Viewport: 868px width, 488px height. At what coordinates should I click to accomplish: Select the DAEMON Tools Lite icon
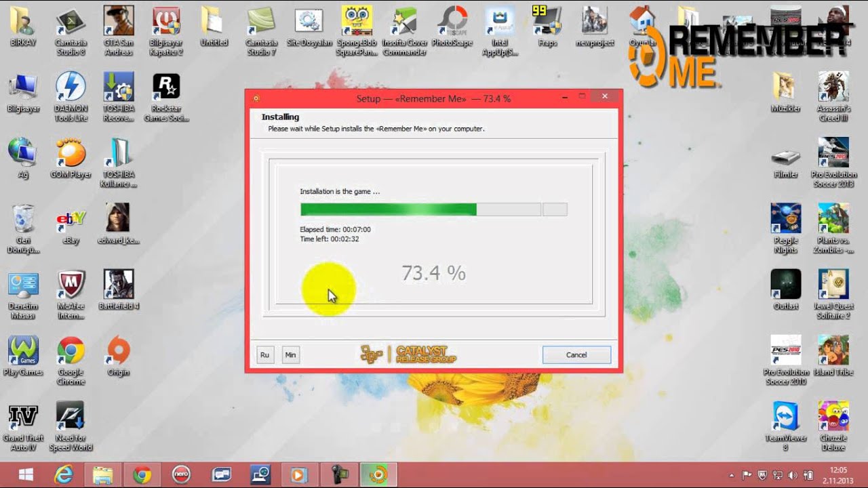pyautogui.click(x=71, y=97)
